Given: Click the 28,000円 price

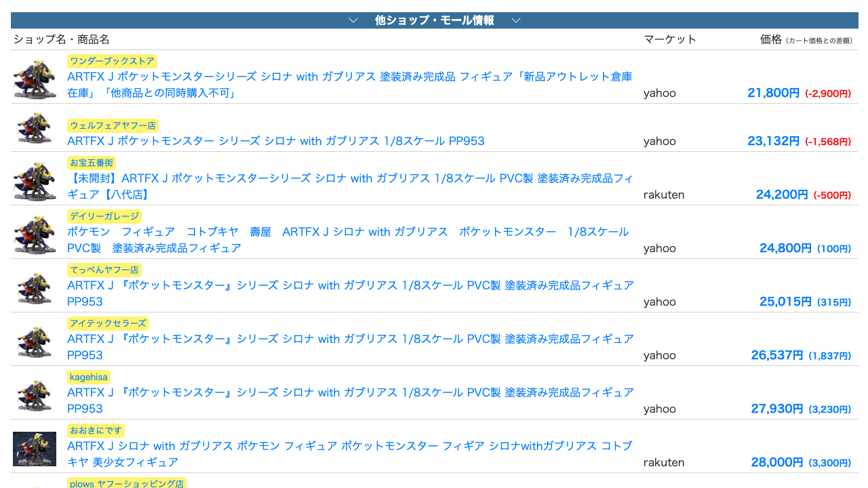Looking at the screenshot, I should 777,462.
